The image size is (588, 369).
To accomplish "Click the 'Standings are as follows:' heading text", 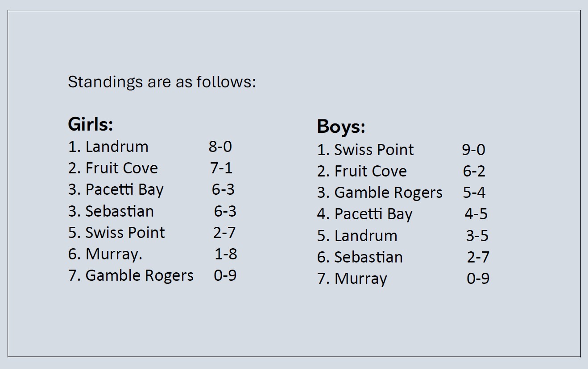I will click(x=162, y=82).
